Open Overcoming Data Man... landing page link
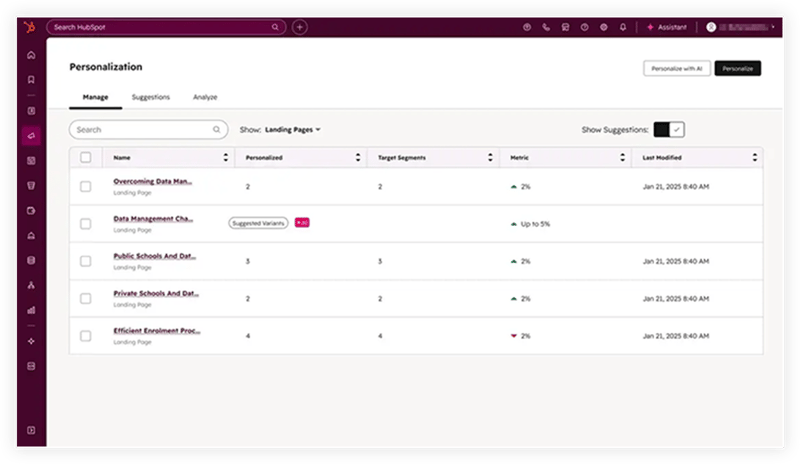 click(153, 181)
